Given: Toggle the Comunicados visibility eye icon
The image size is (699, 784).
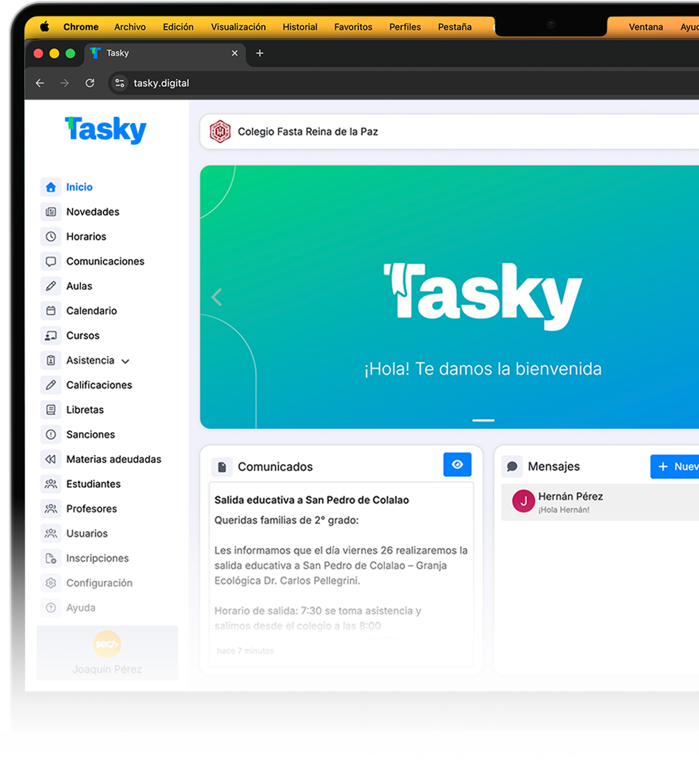Looking at the screenshot, I should (x=457, y=465).
